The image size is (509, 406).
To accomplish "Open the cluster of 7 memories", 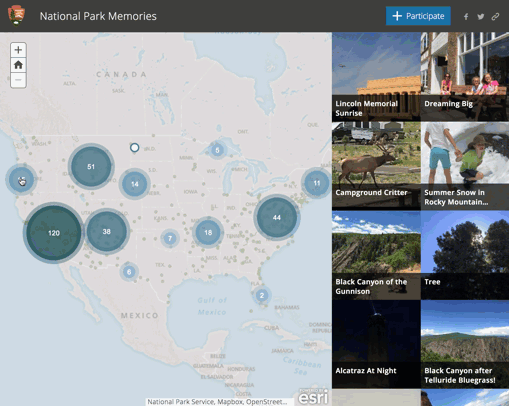I will [x=170, y=238].
